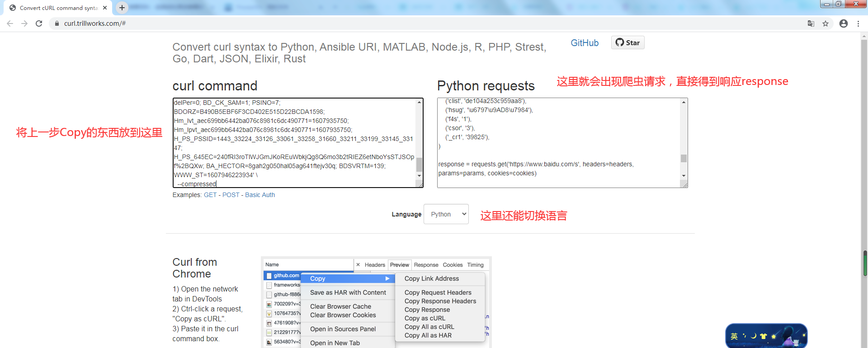Focus the address bar URL
The width and height of the screenshot is (868, 348).
pos(95,24)
